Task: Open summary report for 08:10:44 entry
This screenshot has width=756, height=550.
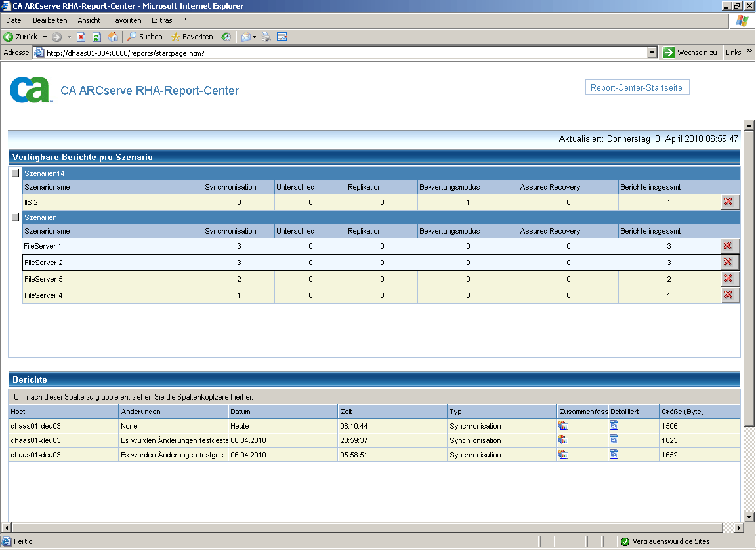Action: pos(563,425)
